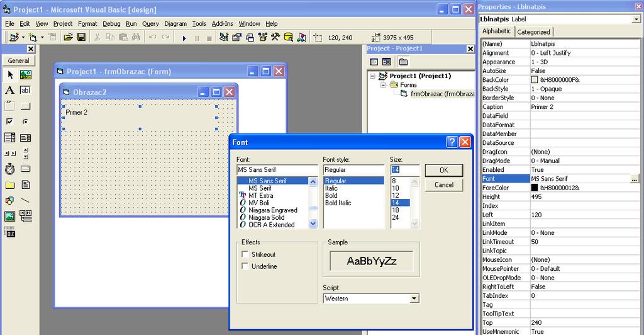Select the Image control in the toolbox
This screenshot has width=644, height=335.
click(x=10, y=216)
